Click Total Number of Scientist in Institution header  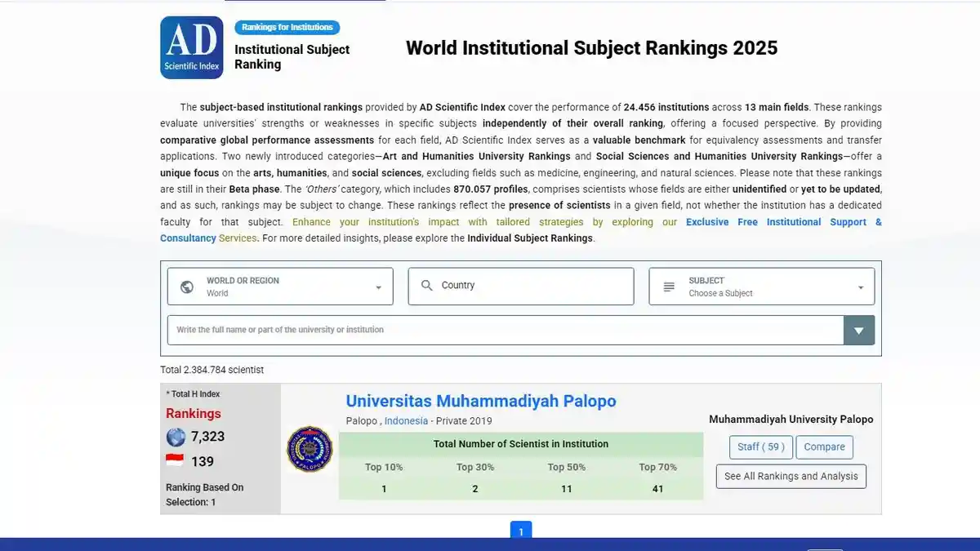521,444
